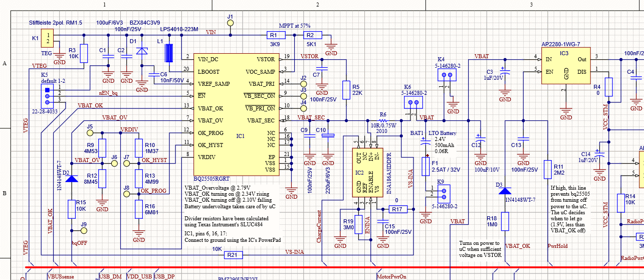Image resolution: width=644 pixels, height=280 pixels.
Task: Select diode D2 1N4148WT-7 symbol
Action: (x=73, y=178)
